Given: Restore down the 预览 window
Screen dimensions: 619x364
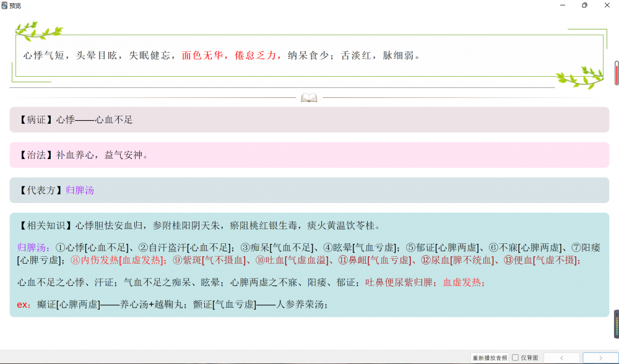Looking at the screenshot, I should pos(584,5).
